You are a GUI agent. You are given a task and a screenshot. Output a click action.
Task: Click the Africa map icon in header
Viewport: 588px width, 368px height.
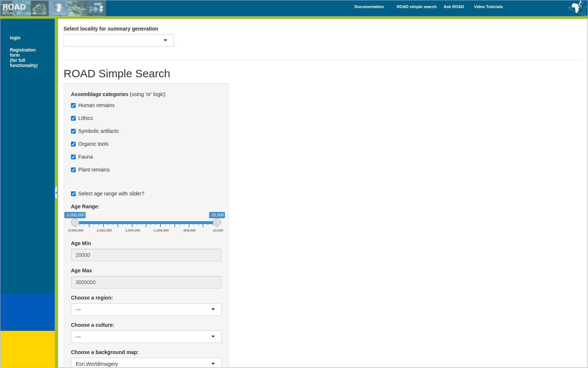coord(577,8)
